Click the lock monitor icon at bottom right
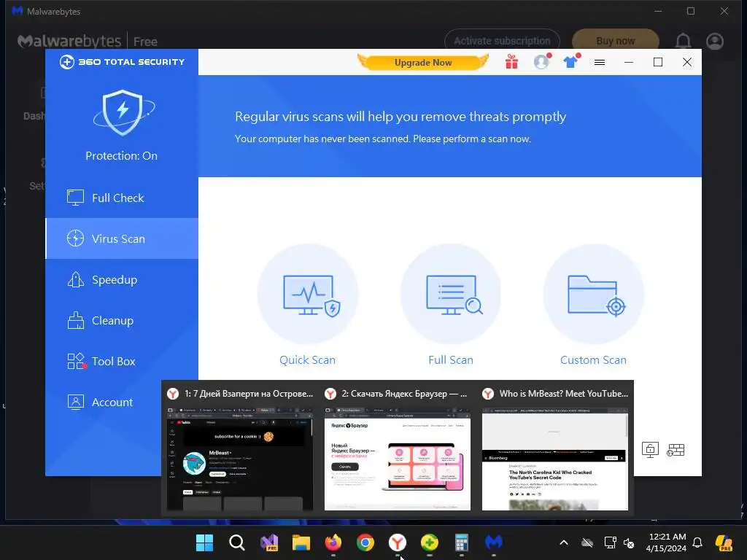Viewport: 747px width, 560px height. (650, 449)
